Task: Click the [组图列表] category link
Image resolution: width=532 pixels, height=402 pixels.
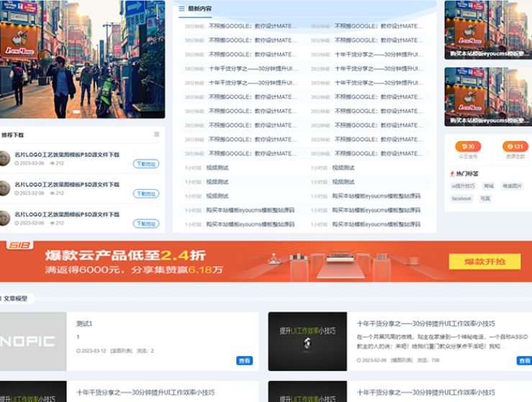Action: (122, 351)
